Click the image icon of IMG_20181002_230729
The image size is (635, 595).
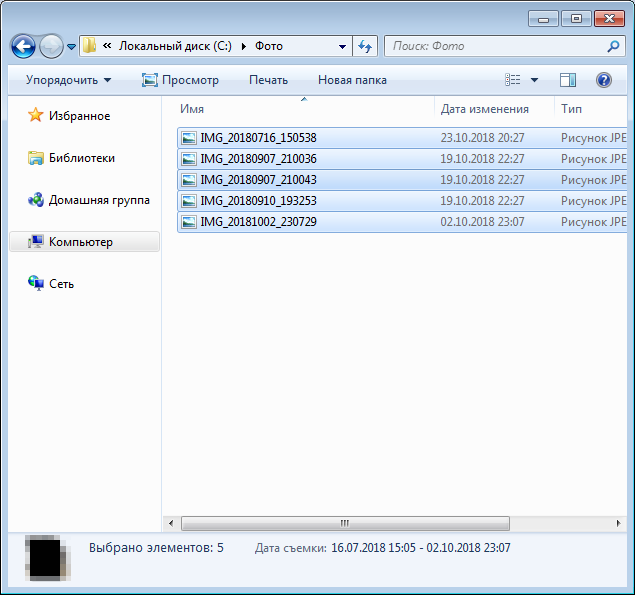click(x=189, y=222)
